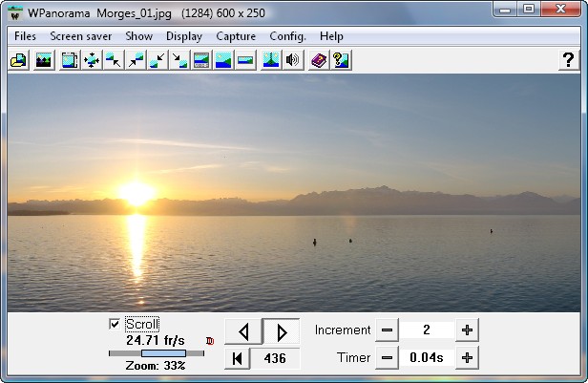Jump to start with the rewind button
588x383 pixels.
coord(237,358)
